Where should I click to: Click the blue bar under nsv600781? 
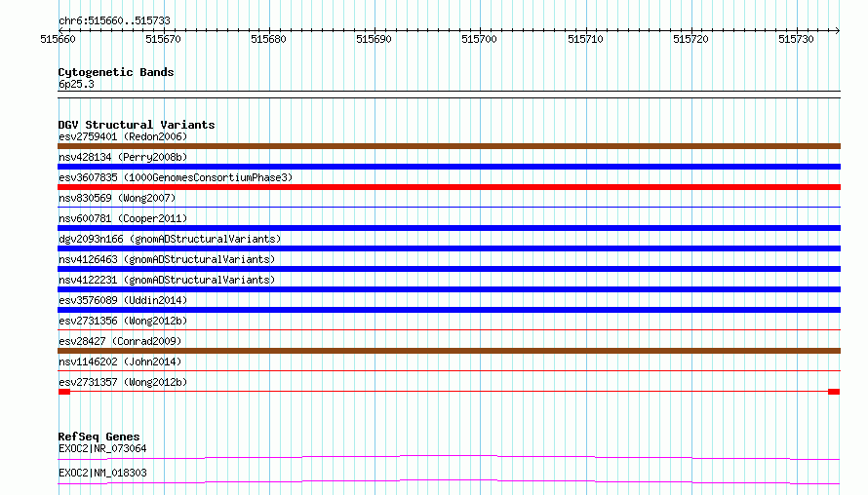[449, 228]
